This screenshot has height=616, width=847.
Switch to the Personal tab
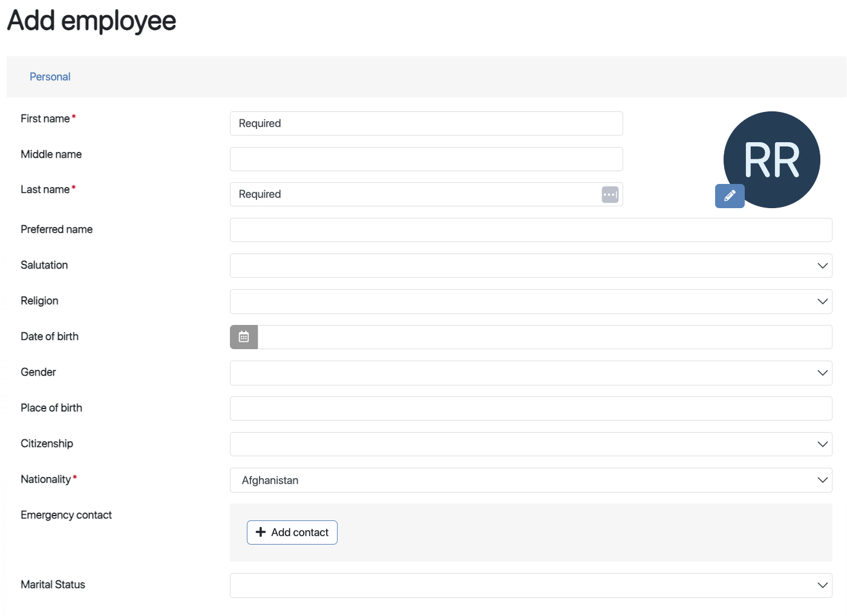point(50,77)
